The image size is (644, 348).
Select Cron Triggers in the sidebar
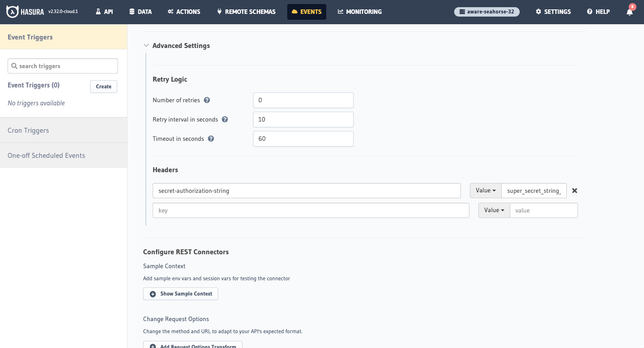point(28,130)
